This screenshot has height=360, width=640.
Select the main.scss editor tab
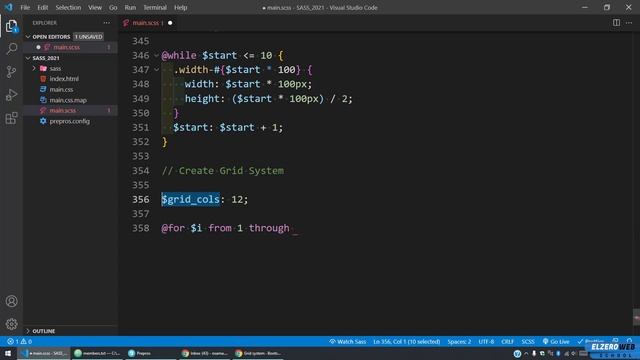point(146,23)
